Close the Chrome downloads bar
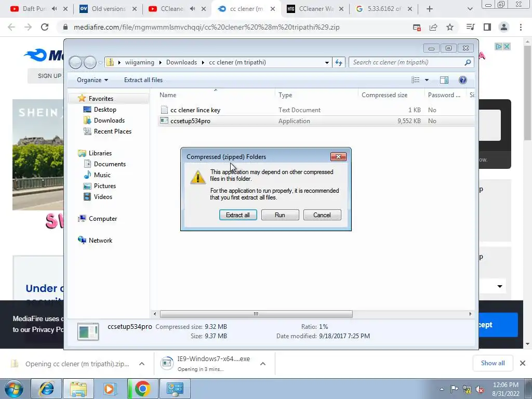 [x=523, y=363]
